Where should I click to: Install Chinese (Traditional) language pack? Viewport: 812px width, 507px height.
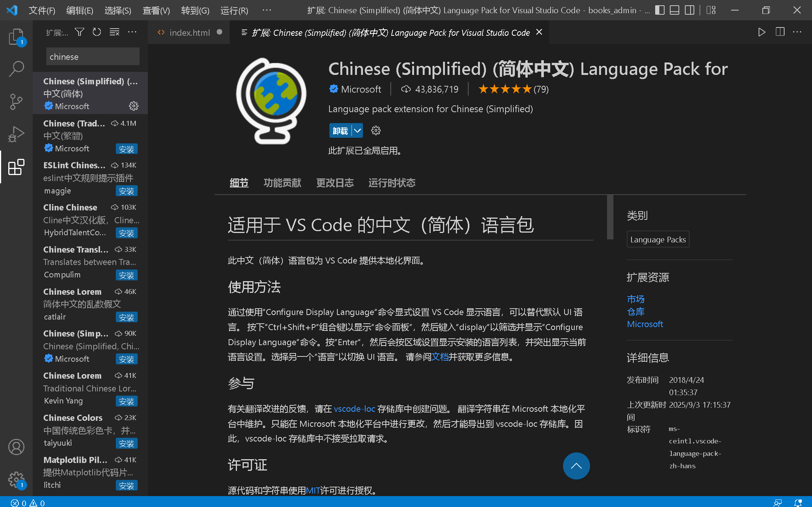[126, 149]
